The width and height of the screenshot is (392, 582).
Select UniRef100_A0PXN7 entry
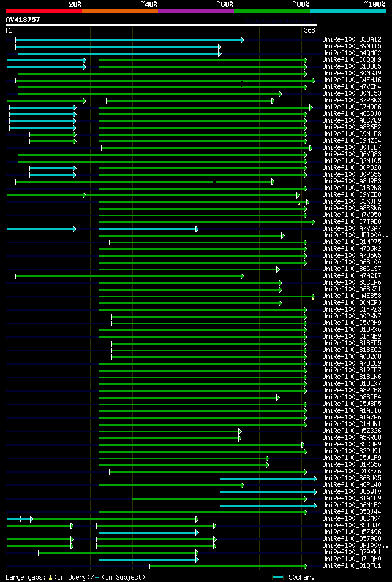click(352, 316)
